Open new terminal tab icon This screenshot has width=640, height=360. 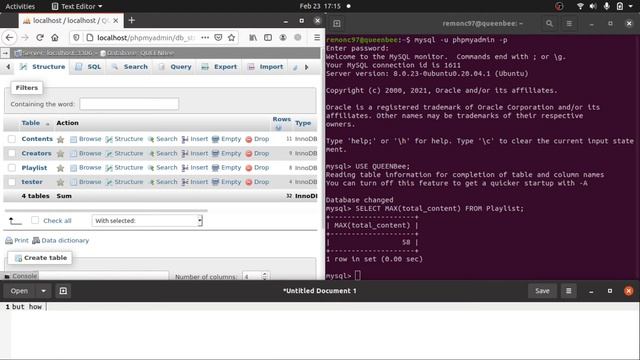point(337,24)
